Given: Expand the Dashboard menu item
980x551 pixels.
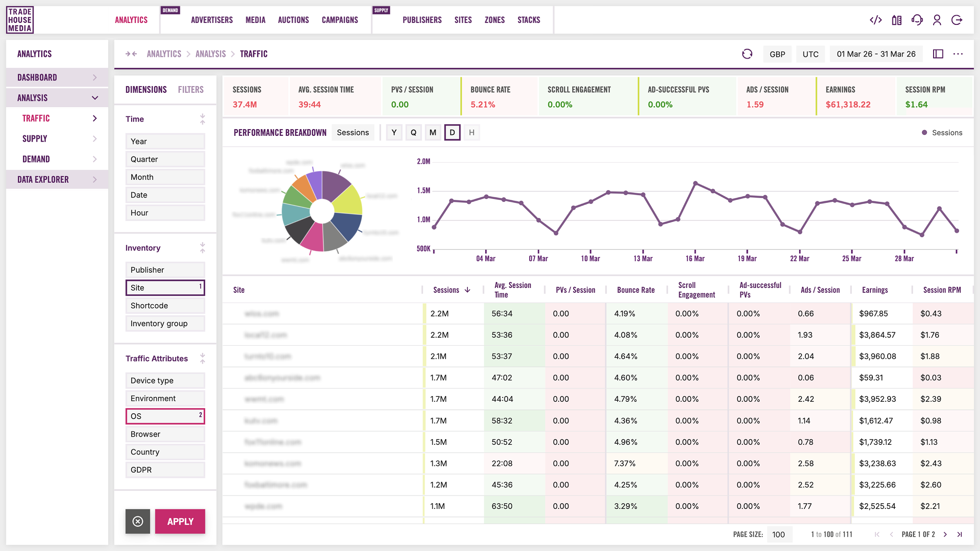Looking at the screenshot, I should tap(94, 77).
